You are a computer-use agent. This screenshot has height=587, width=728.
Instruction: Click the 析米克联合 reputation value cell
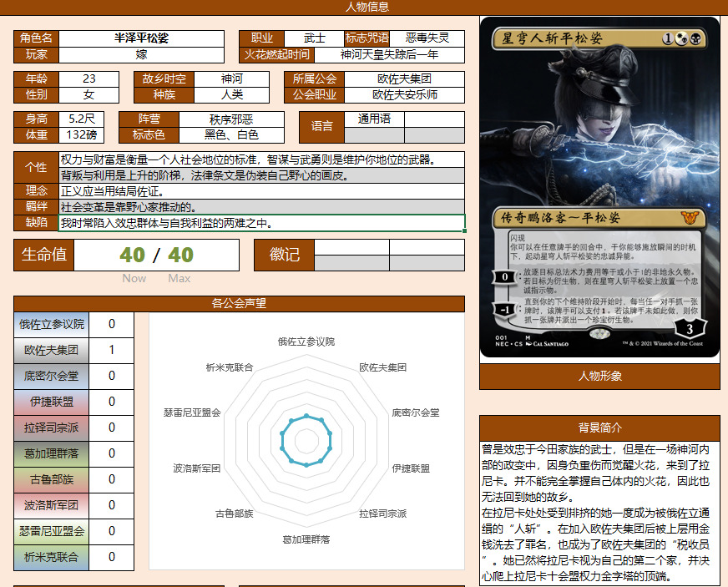click(111, 557)
